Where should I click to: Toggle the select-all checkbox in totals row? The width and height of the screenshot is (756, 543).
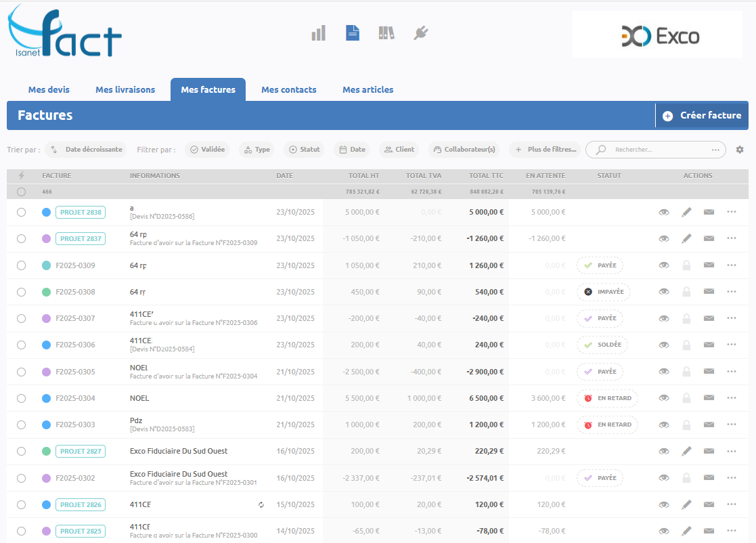pyautogui.click(x=22, y=192)
